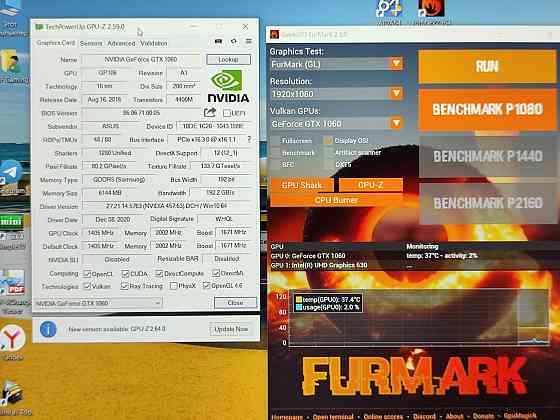Viewport: 560px width, 420px height.
Task: Launch CPU Burner in FurMark
Action: click(x=336, y=200)
